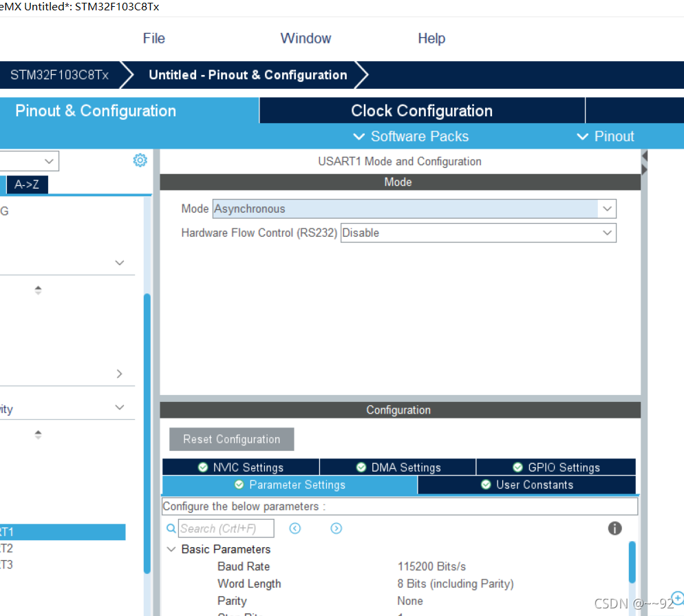Click the search magnifier icon
Image resolution: width=684 pixels, height=616 pixels.
point(171,529)
